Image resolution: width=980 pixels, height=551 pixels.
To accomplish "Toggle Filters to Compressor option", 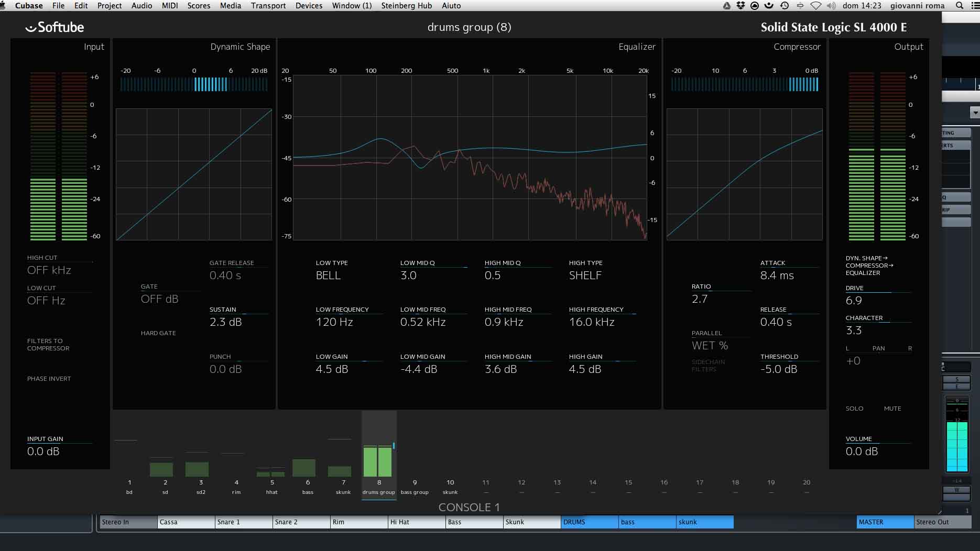I will coord(48,345).
